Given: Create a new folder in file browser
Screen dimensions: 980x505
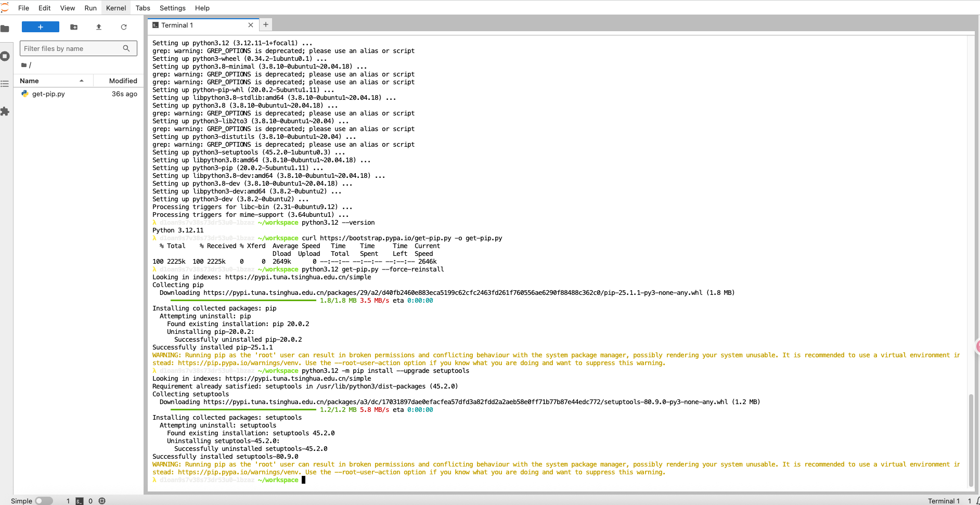Looking at the screenshot, I should tap(74, 27).
